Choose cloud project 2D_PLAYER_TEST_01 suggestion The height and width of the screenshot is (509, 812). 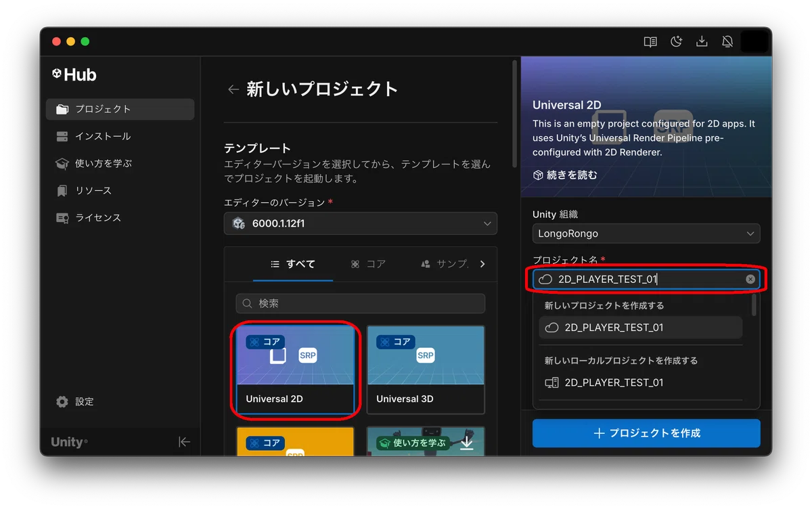click(x=641, y=328)
